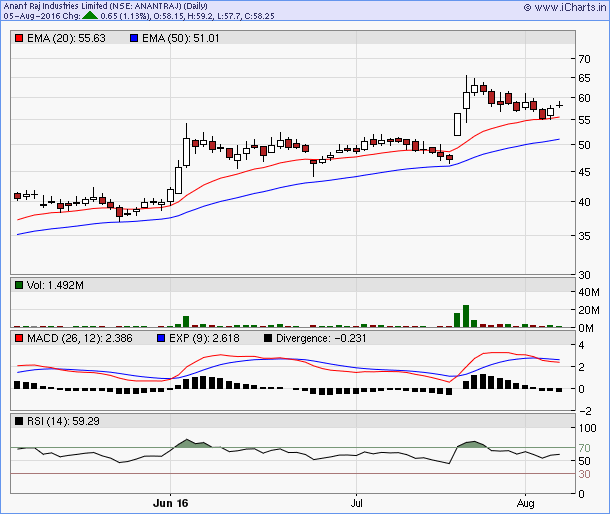This screenshot has height=514, width=610.
Task: Click the red EMA (20) legend swatch
Action: 19,38
